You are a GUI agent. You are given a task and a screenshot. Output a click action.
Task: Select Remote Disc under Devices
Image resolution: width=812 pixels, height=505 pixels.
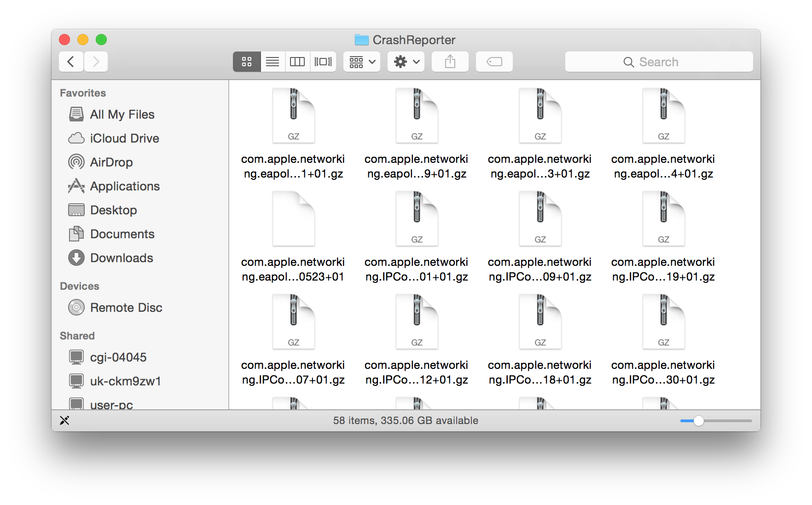coord(140,307)
